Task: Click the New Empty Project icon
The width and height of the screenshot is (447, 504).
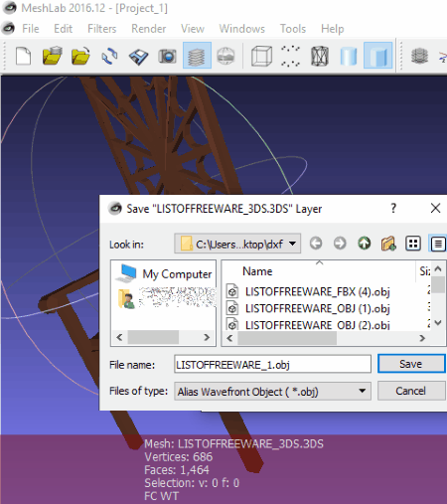Action: tap(23, 56)
